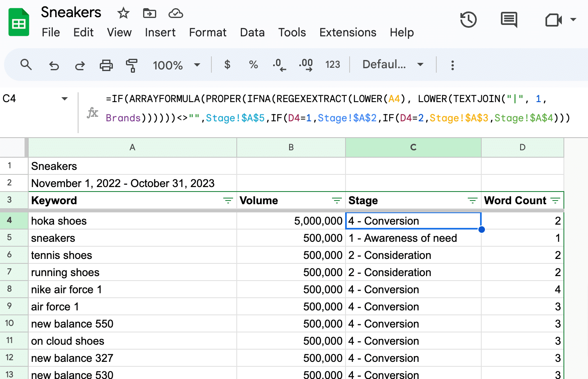This screenshot has width=588, height=379.
Task: Open the Data menu
Action: [x=252, y=33]
